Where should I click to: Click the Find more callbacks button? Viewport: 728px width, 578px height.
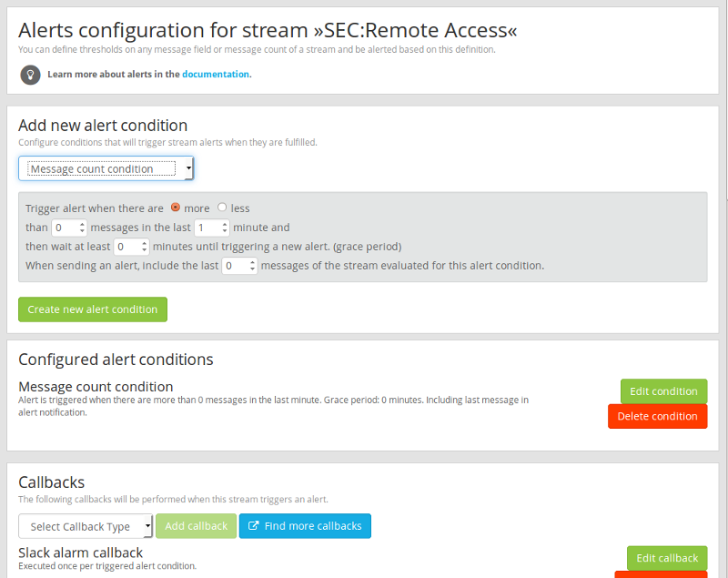click(x=305, y=526)
